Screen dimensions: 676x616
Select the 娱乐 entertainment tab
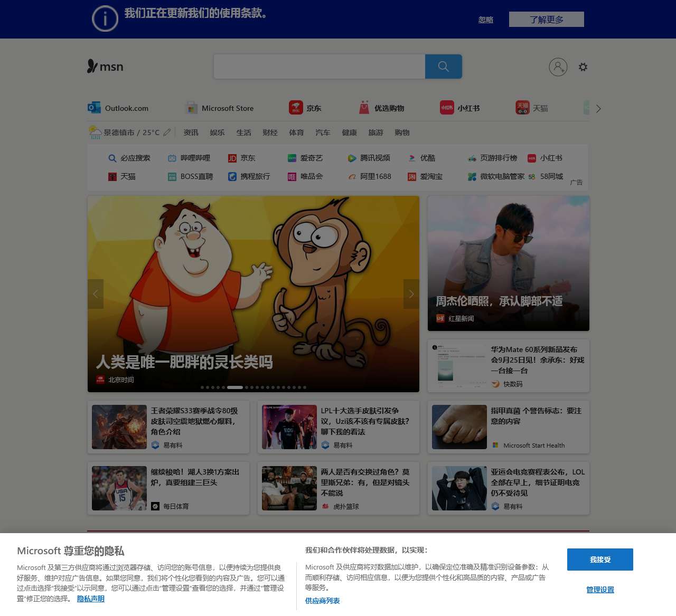click(x=217, y=132)
